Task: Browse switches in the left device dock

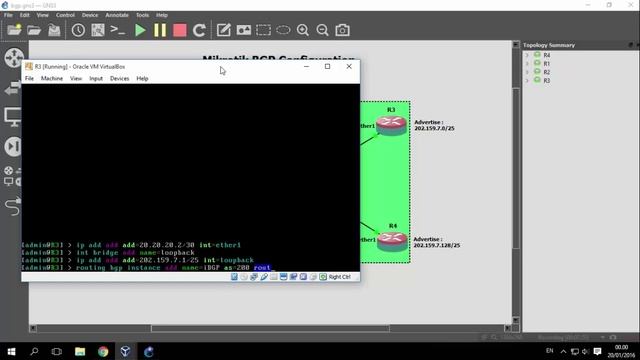Action: (x=13, y=87)
